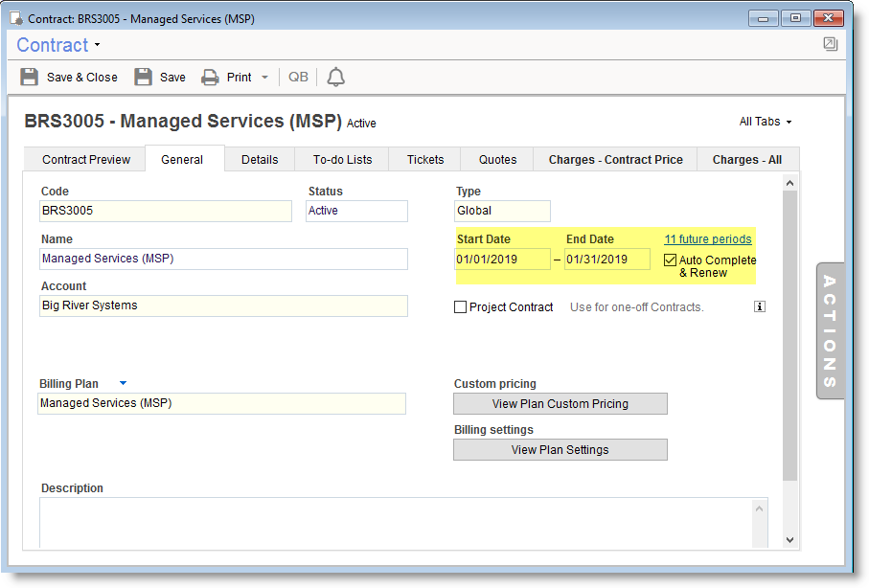The height and width of the screenshot is (588, 869).
Task: Click the Start Date input field
Action: pyautogui.click(x=502, y=260)
